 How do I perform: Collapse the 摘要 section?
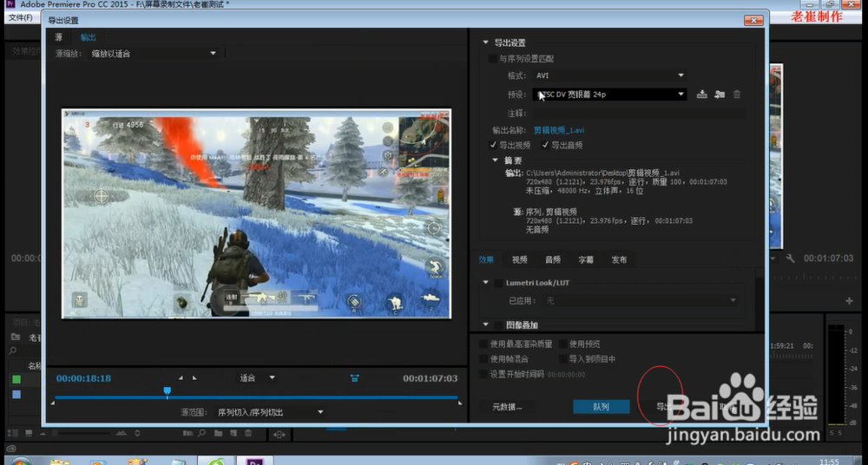[496, 160]
